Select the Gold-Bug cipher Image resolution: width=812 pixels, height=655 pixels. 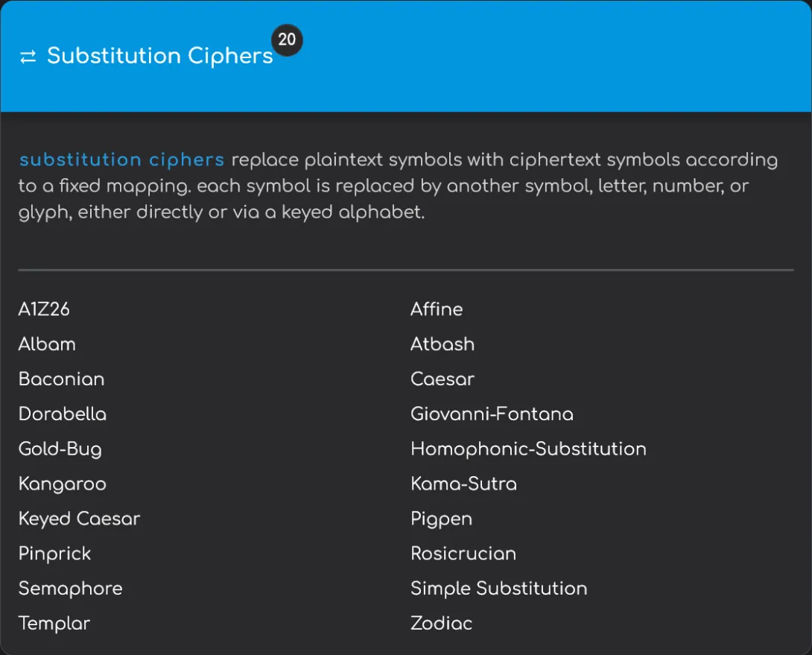60,449
